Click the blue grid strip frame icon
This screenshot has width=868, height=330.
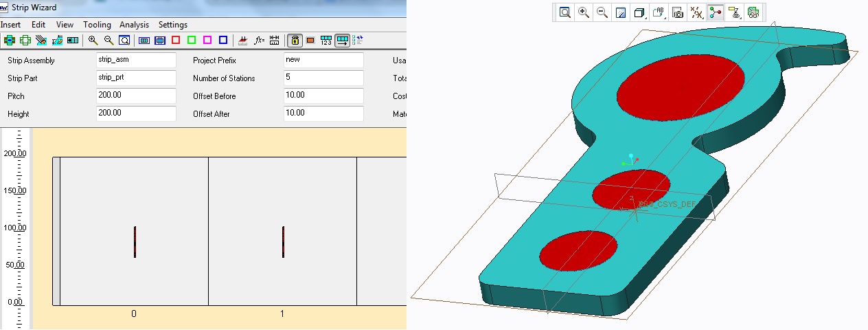160,40
